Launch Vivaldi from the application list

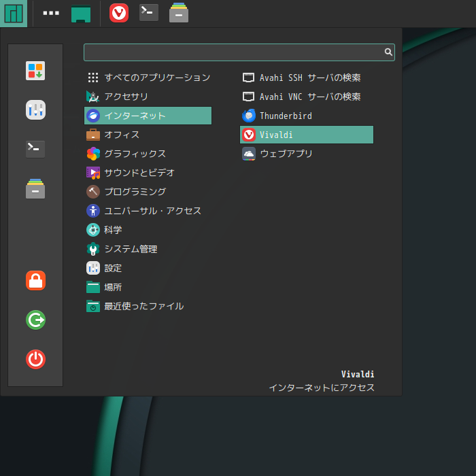click(x=307, y=135)
